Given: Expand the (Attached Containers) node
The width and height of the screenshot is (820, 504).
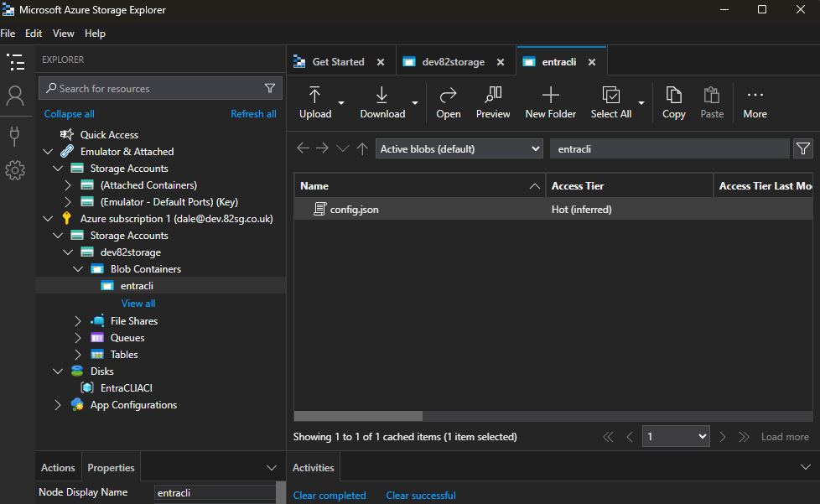Looking at the screenshot, I should tap(67, 185).
